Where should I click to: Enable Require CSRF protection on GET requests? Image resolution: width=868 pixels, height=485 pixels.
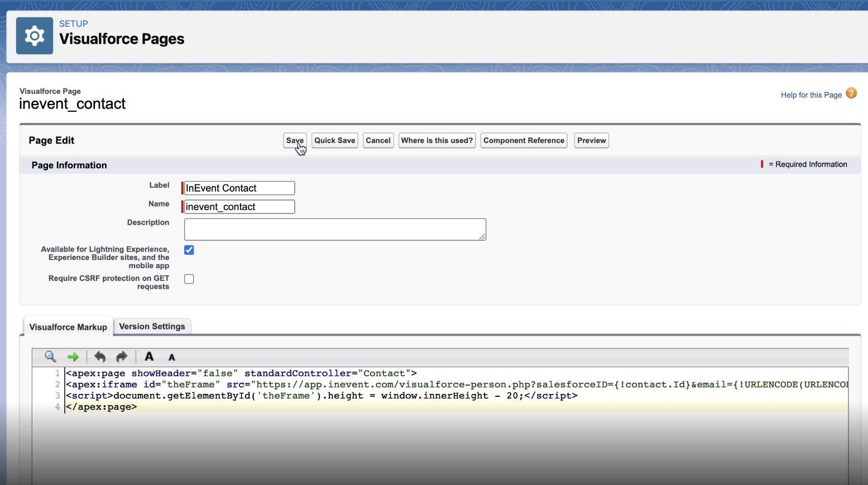189,279
